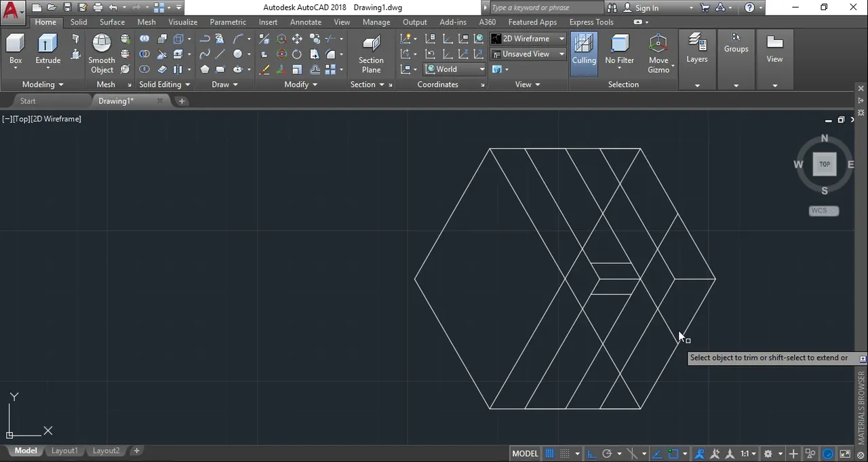Click the TOP face of the ViewCube

(x=825, y=164)
